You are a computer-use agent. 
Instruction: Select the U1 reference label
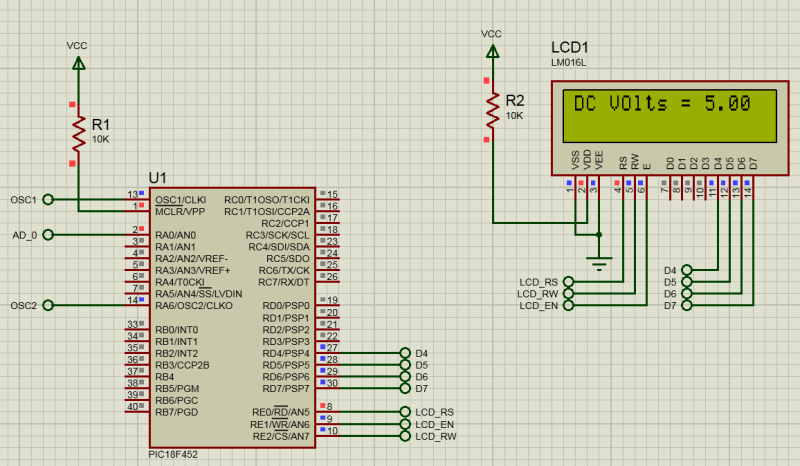tap(158, 178)
